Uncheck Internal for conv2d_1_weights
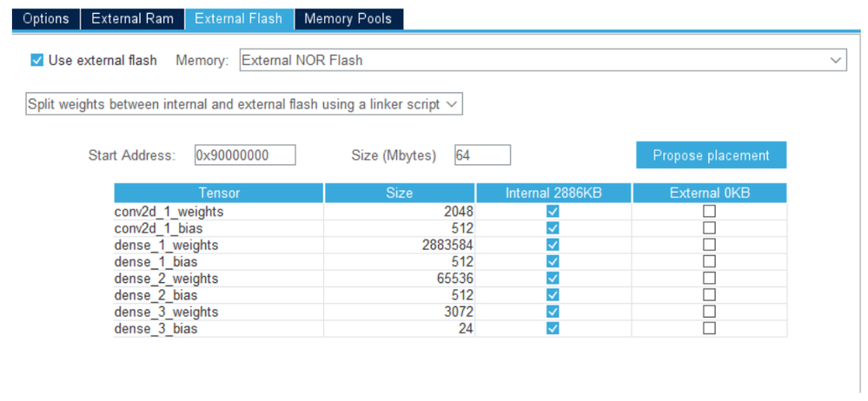This screenshot has height=401, width=868. [553, 212]
